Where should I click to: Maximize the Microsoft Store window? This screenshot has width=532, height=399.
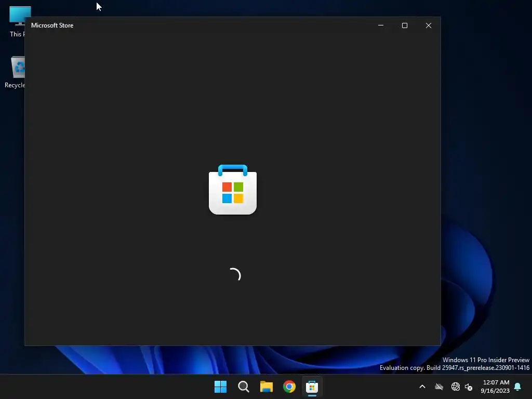(404, 25)
